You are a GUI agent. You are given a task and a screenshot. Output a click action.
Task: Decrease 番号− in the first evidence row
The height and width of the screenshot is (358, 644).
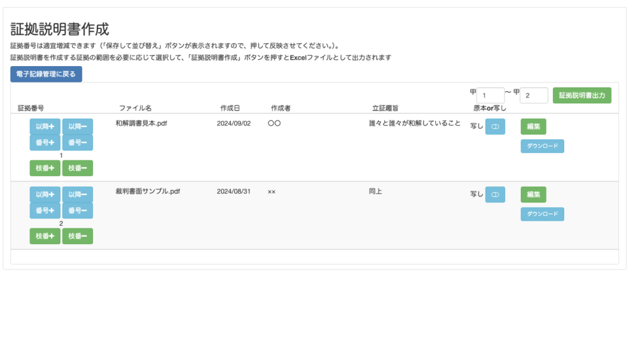(77, 143)
